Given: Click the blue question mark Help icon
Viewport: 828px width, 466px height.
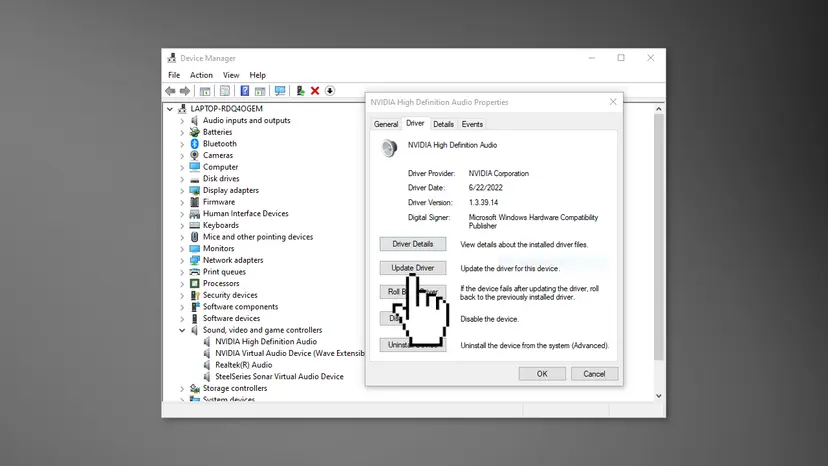Looking at the screenshot, I should click(244, 91).
